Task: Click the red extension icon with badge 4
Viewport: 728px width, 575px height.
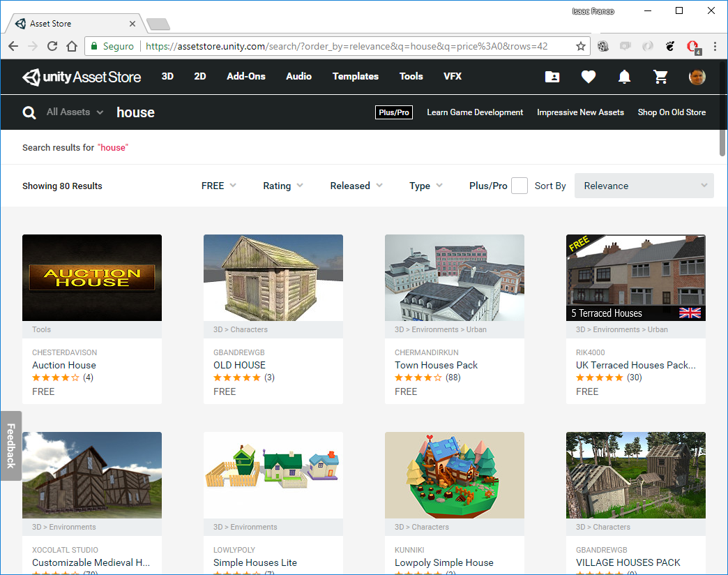Action: pos(693,47)
